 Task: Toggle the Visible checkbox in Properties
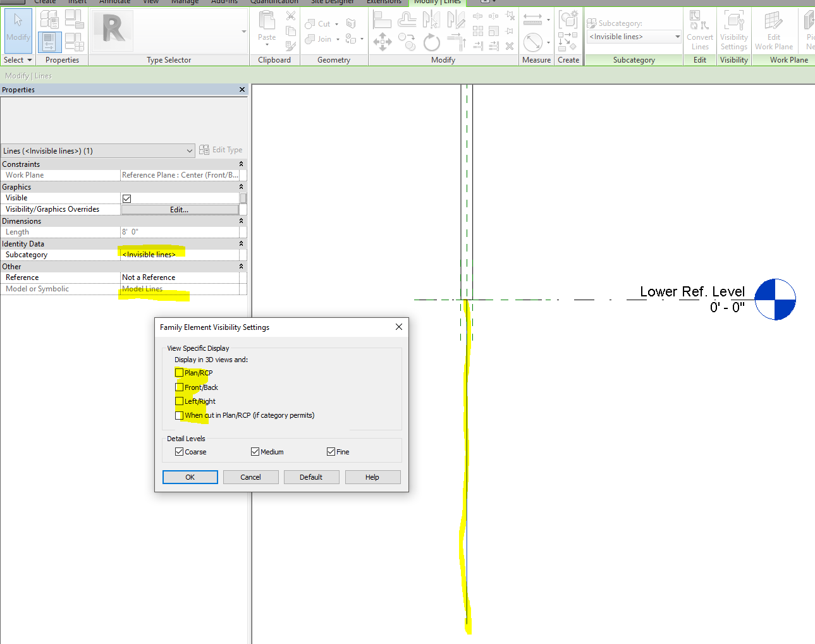tap(126, 198)
